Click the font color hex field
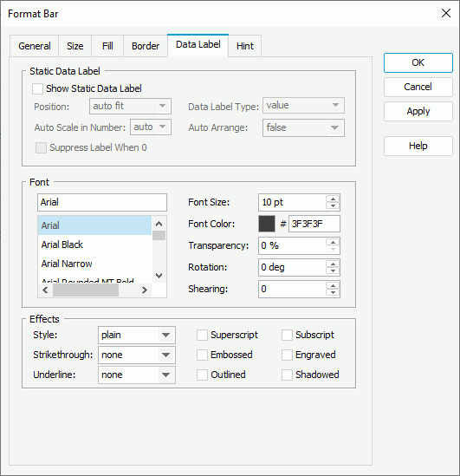 pos(314,224)
